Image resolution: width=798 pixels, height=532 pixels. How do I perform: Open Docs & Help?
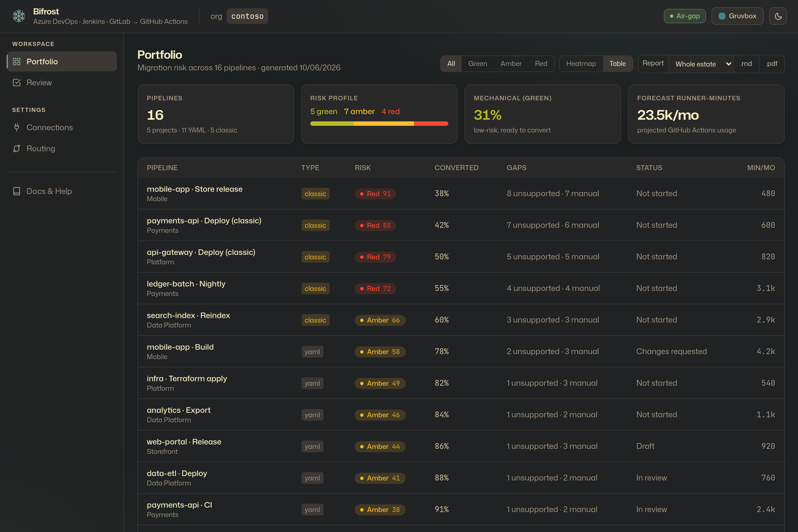pos(62,191)
